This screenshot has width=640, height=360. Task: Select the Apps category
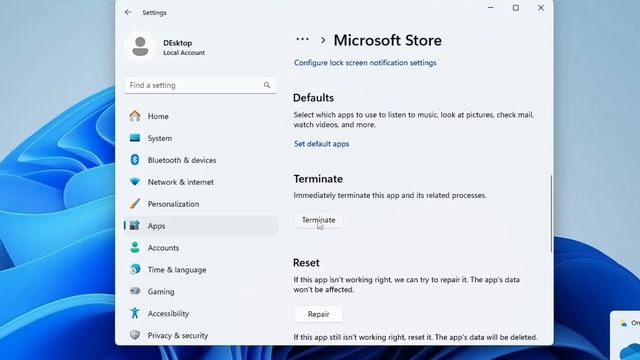point(201,226)
